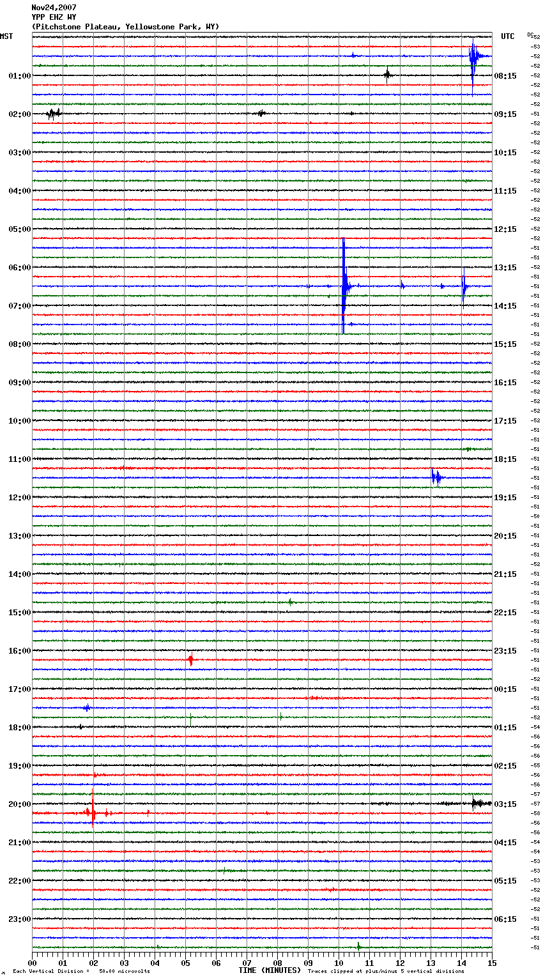Click the 21:15 UTC time label

[x=505, y=574]
